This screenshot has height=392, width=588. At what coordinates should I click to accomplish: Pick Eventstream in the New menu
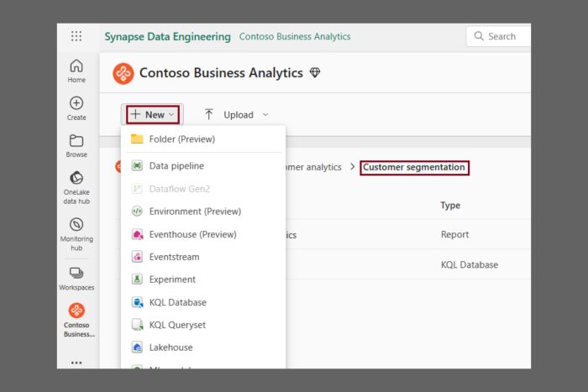coord(172,257)
